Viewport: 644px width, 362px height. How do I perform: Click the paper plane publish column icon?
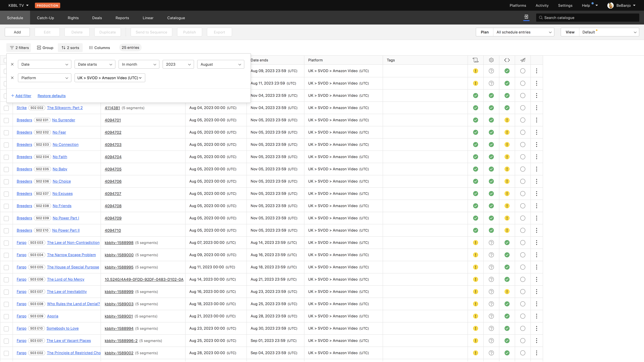coord(522,60)
